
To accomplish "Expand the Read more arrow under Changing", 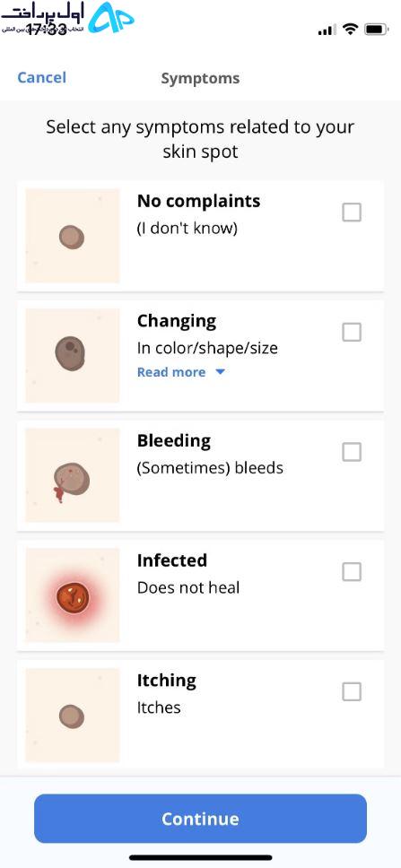I will click(220, 372).
